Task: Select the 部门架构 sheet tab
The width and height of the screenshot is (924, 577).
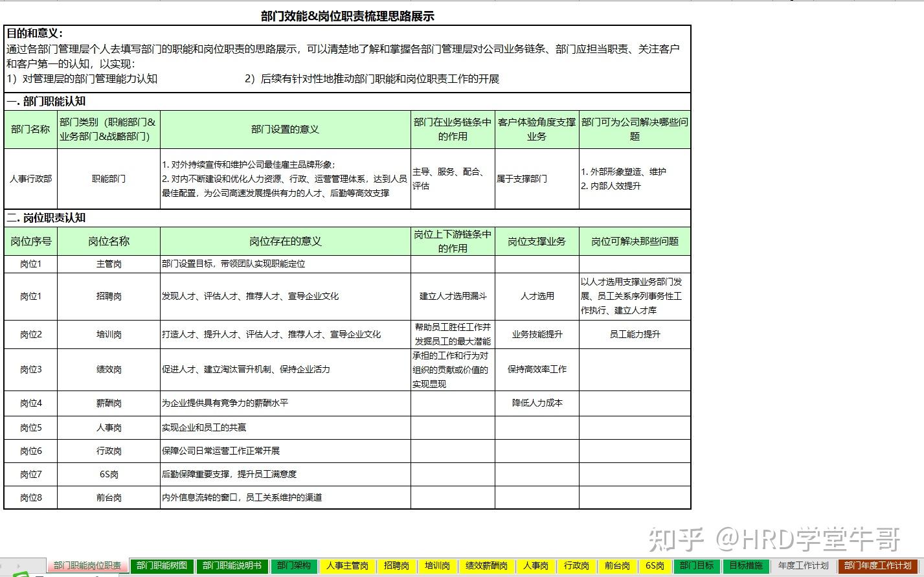Action: coord(294,565)
